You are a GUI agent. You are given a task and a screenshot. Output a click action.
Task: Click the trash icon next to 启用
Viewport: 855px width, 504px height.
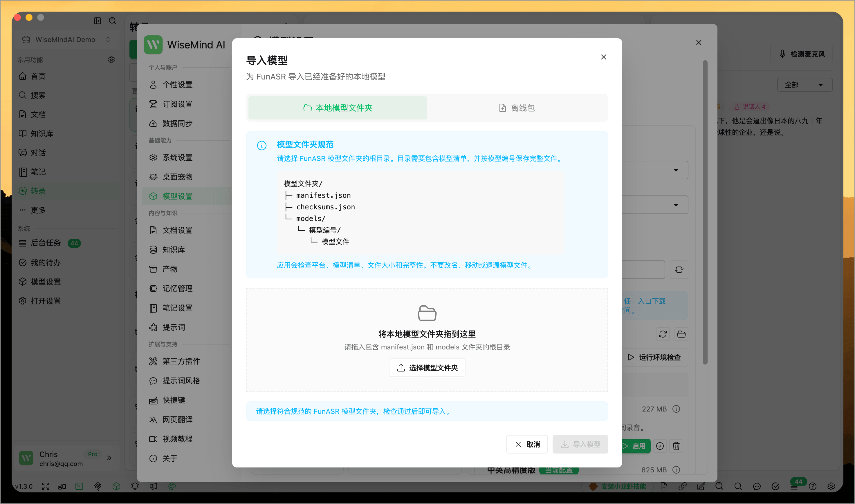coord(676,446)
